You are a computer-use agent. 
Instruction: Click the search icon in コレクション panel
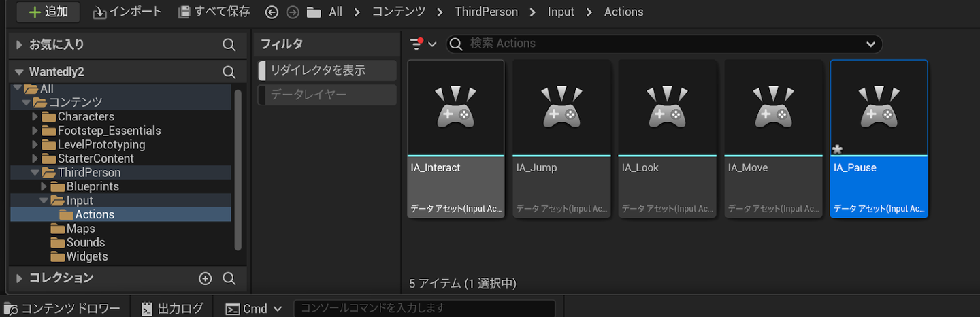pos(229,278)
